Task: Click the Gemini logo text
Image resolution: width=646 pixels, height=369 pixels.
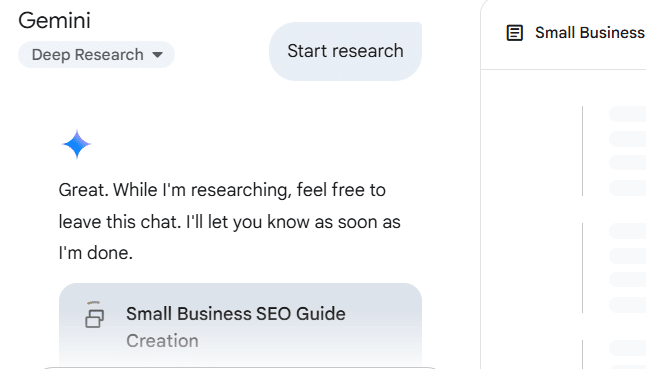Action: click(x=54, y=20)
